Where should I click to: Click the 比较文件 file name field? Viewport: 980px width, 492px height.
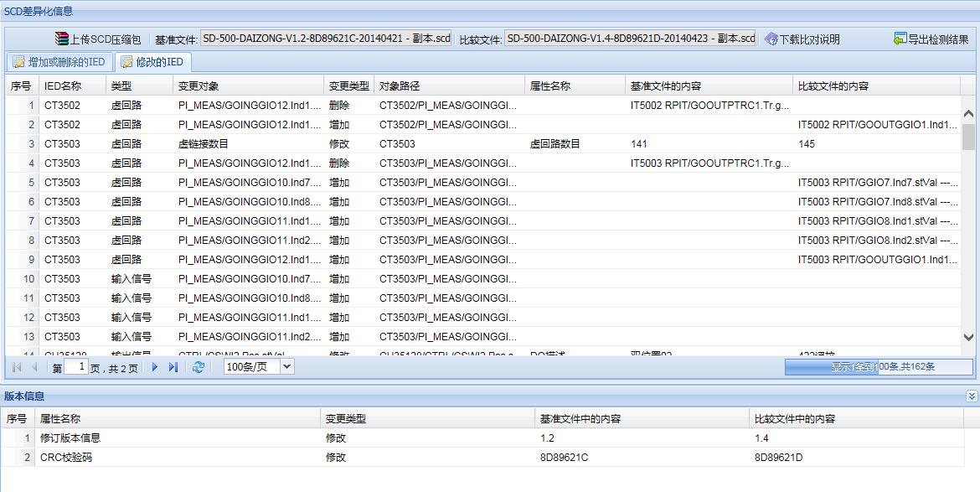631,39
